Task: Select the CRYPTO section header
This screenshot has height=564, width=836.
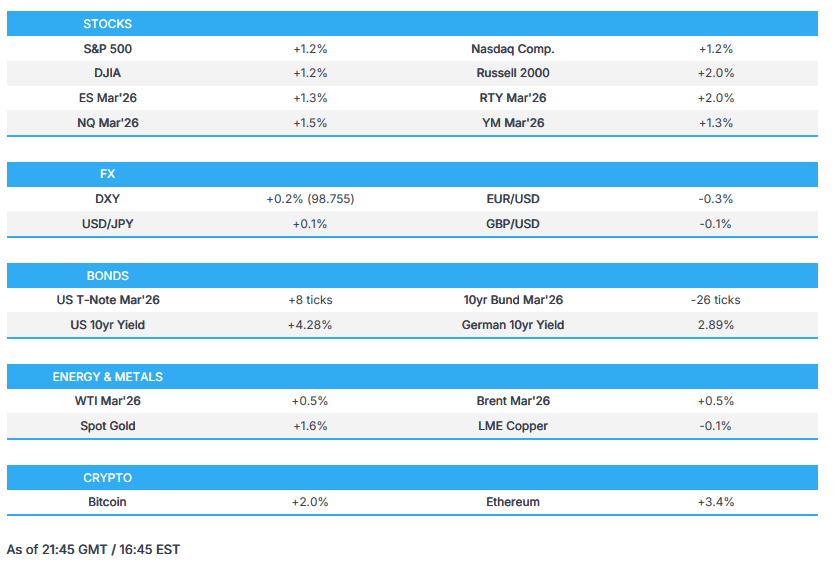Action: coord(107,478)
